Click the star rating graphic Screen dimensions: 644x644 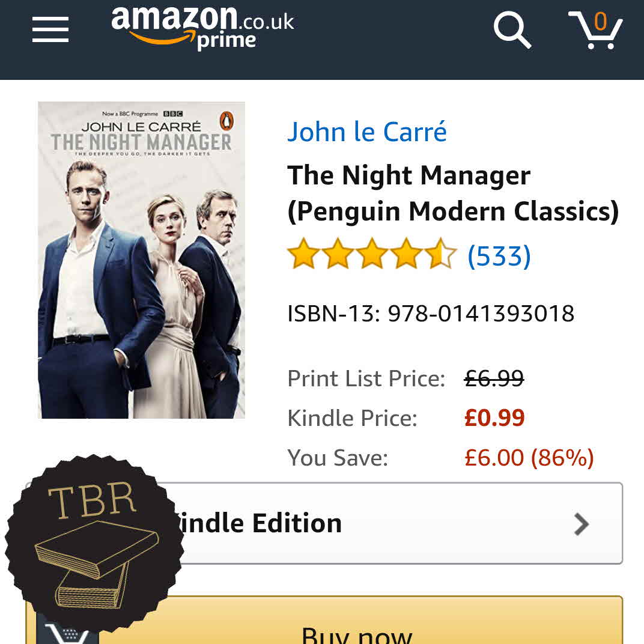(372, 254)
